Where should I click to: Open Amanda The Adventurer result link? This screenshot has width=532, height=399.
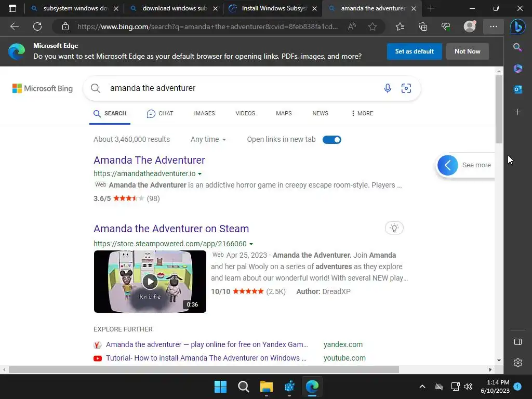(149, 160)
